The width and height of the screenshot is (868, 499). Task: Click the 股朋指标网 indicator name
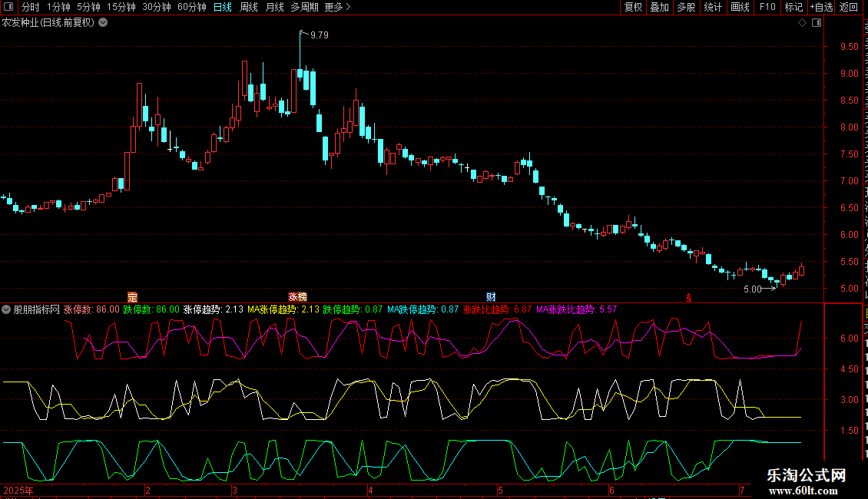pos(37,309)
